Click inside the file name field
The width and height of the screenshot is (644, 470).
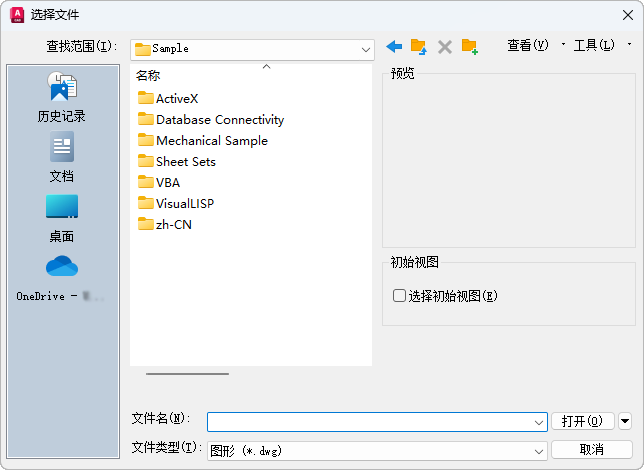point(370,422)
